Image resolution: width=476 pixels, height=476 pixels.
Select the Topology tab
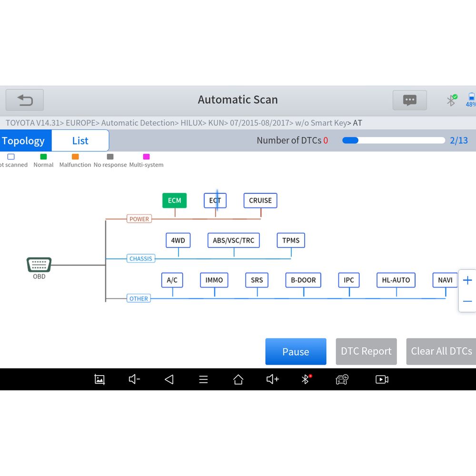24,141
